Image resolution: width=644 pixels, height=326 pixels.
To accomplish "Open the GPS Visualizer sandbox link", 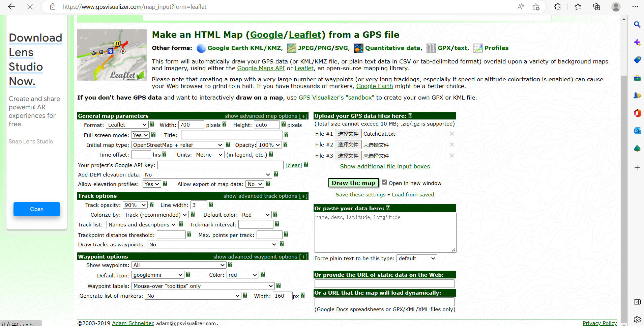I will [x=336, y=98].
